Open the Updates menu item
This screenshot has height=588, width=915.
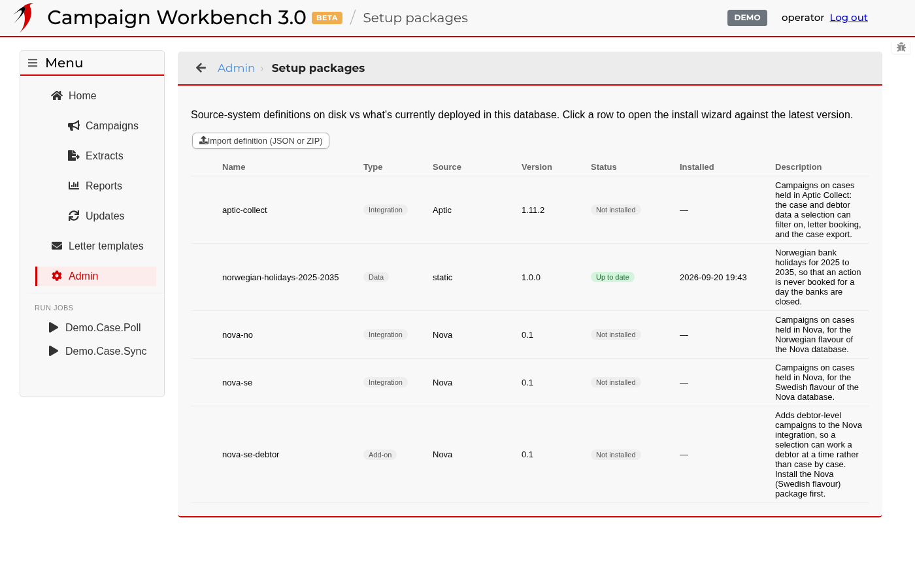pyautogui.click(x=105, y=216)
